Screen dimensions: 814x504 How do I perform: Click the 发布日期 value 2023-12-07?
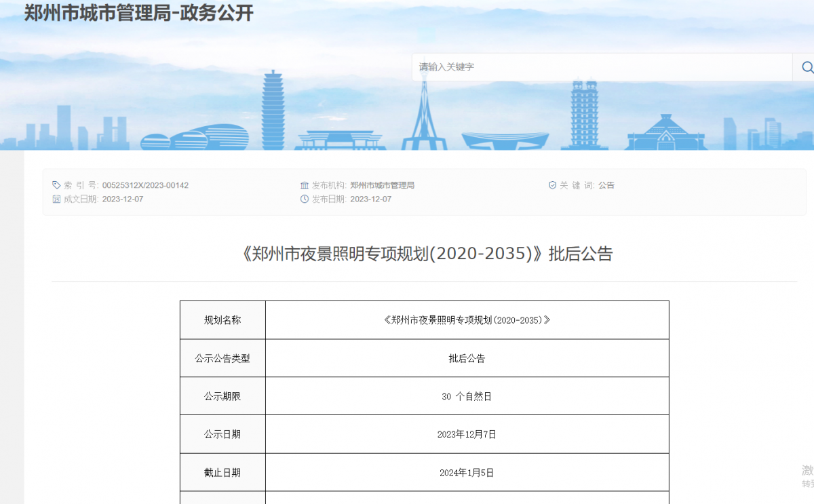(371, 199)
